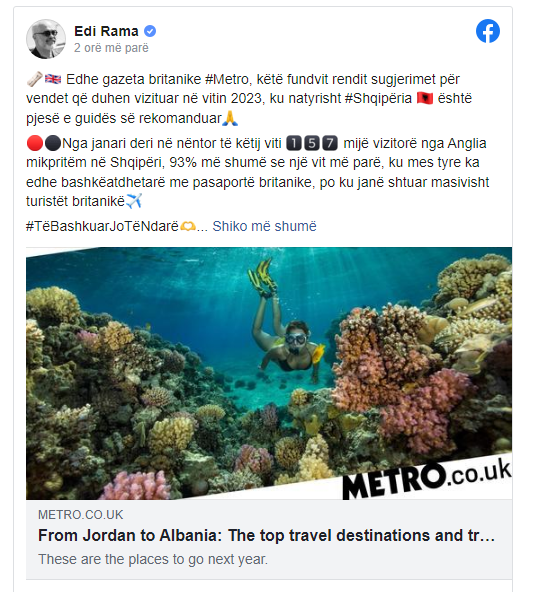Image resolution: width=533 pixels, height=592 pixels.
Task: Click the #TëBashkuarJoTëNdarë hashtag
Action: (102, 226)
